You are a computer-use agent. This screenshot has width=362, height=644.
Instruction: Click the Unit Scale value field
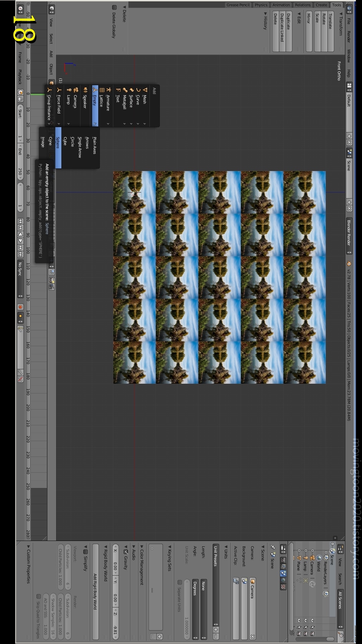click(187, 609)
